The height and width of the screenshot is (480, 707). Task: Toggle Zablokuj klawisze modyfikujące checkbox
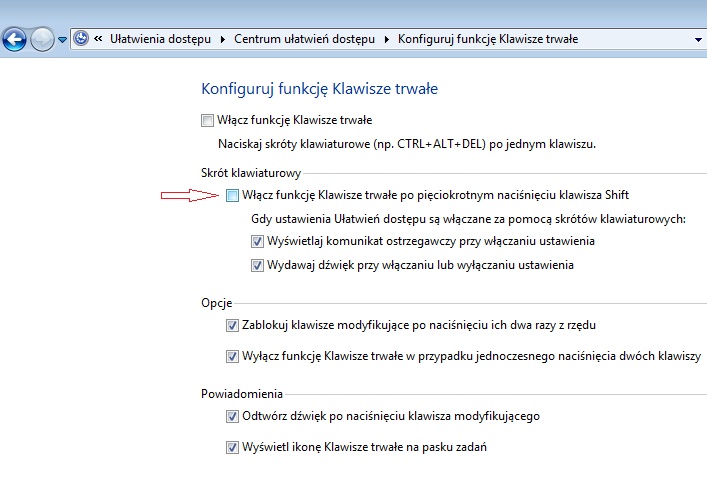tap(232, 325)
